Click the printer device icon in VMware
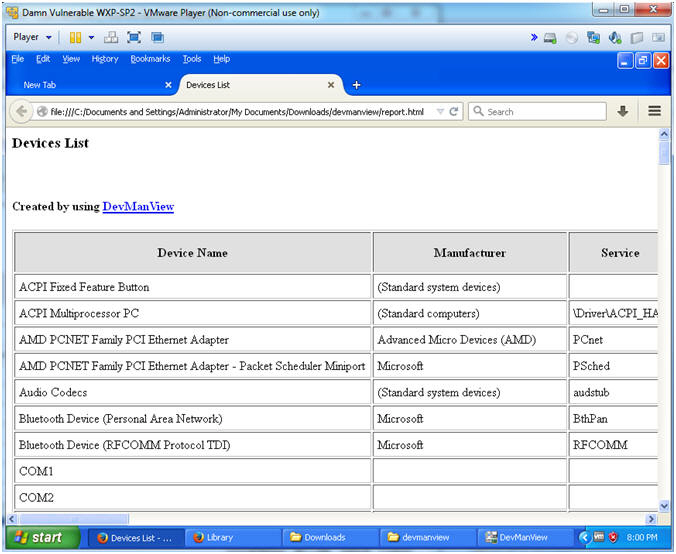 click(637, 38)
